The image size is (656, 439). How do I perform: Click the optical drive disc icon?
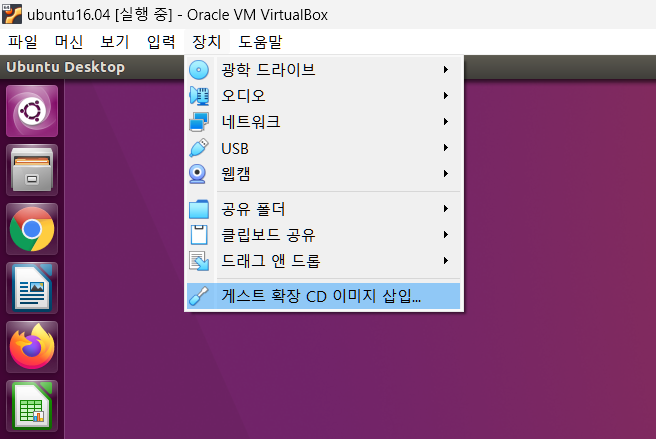(x=199, y=70)
